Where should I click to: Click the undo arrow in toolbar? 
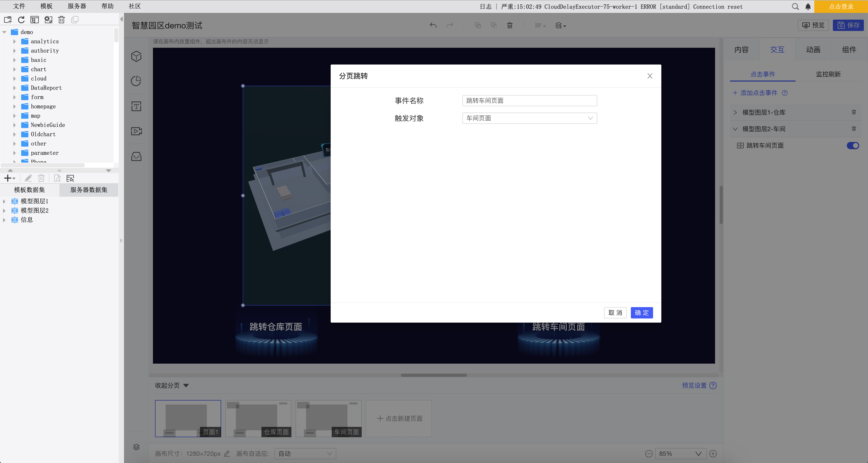433,25
